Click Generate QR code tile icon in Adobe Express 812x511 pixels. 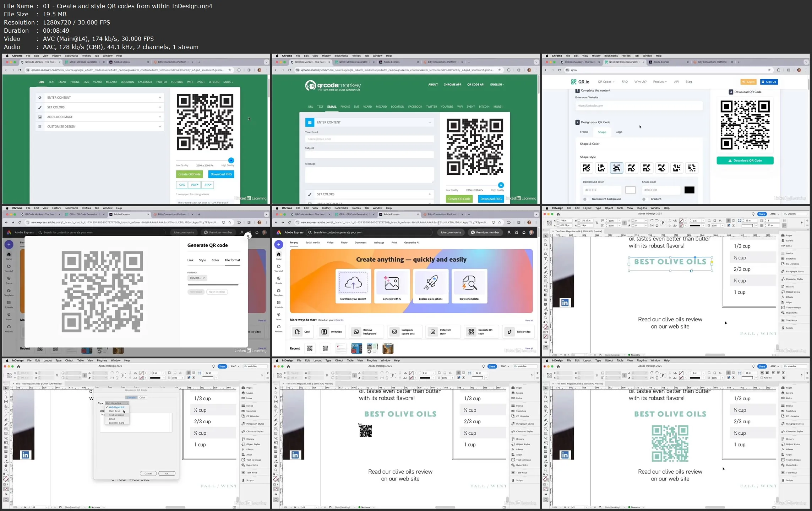click(471, 332)
